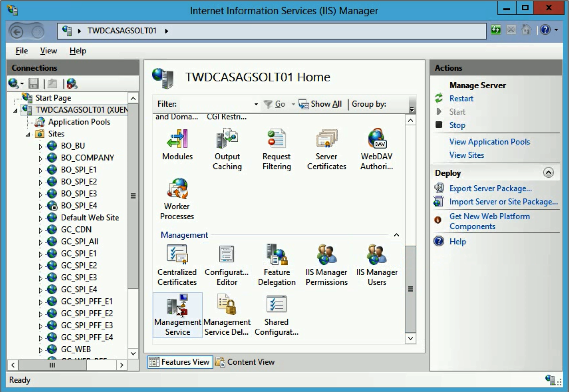Open the View menu
Screen dimensions: 569x392
point(48,51)
